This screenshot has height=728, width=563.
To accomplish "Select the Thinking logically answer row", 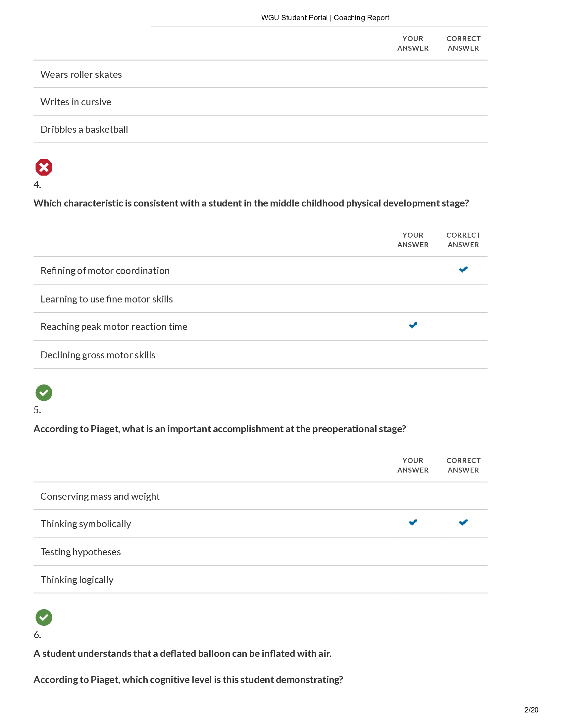I will point(77,580).
